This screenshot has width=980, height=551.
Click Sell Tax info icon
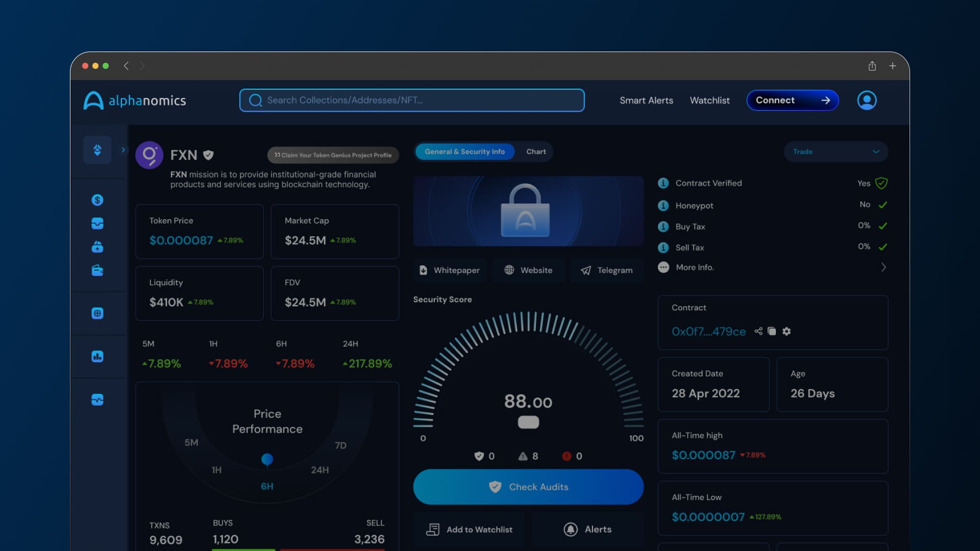(663, 247)
